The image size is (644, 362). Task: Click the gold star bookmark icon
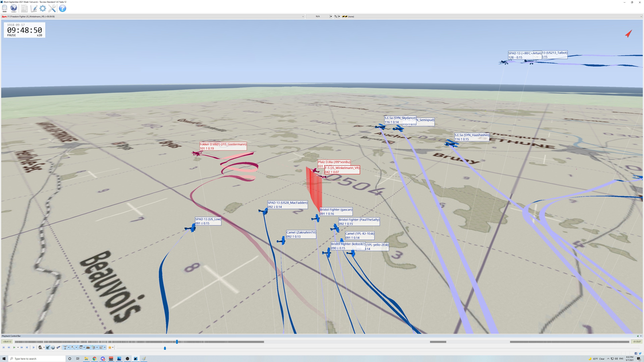coord(110,347)
